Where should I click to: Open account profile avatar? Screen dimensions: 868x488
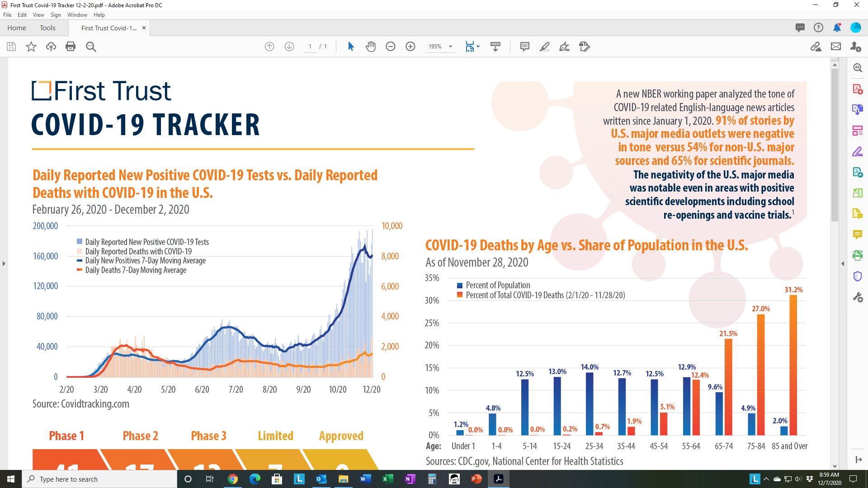855,28
